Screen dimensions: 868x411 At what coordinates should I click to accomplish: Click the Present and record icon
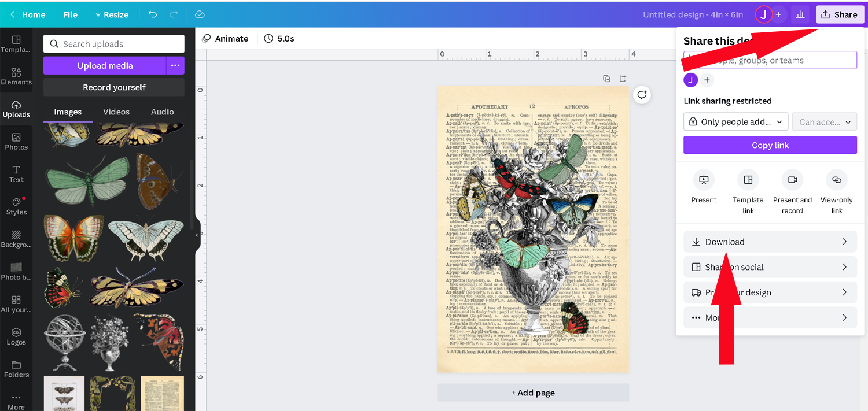coord(792,180)
